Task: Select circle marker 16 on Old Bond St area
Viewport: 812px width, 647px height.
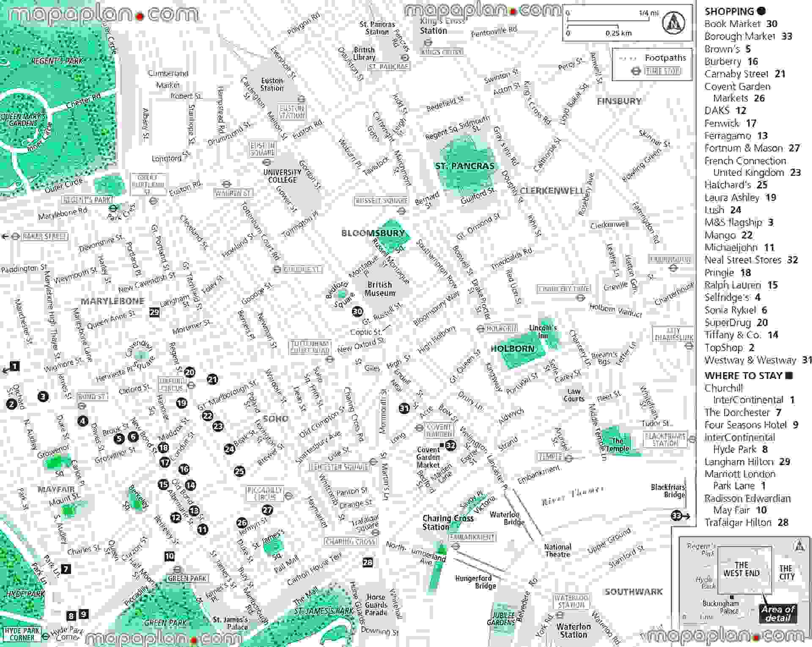Action: click(x=184, y=469)
